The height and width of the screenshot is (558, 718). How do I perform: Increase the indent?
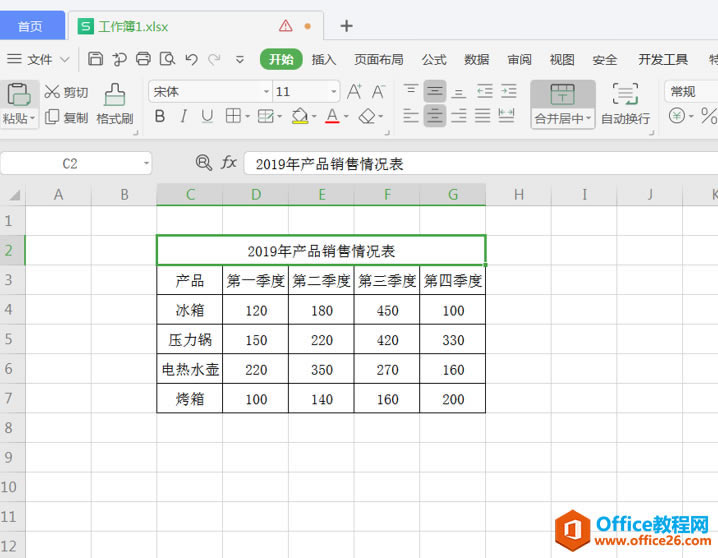click(x=509, y=91)
